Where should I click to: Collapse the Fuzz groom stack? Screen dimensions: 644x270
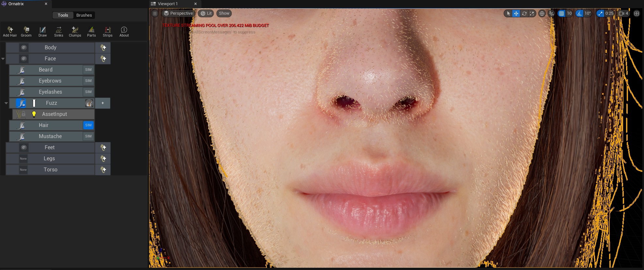pyautogui.click(x=6, y=103)
